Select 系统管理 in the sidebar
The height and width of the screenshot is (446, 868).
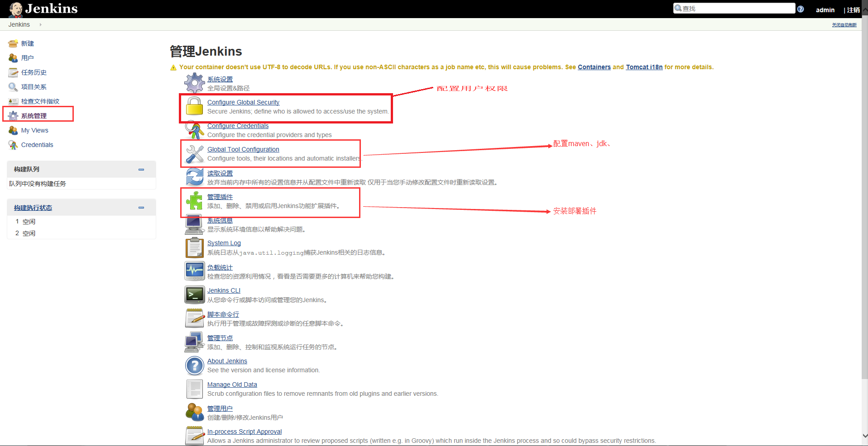[x=34, y=116]
